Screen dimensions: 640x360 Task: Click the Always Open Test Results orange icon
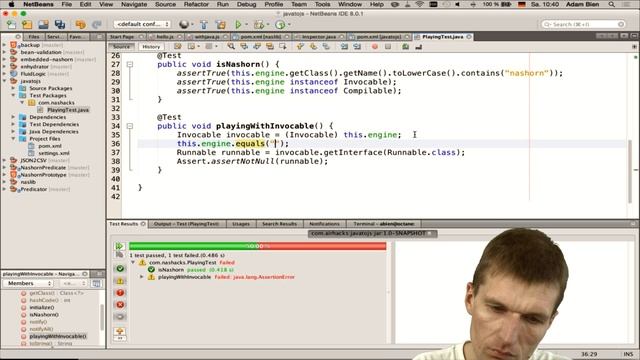coord(120,331)
